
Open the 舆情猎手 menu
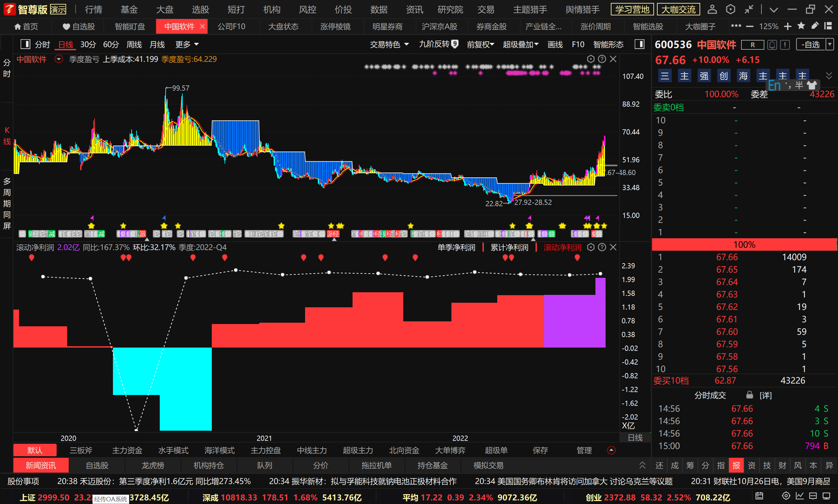[x=582, y=9]
